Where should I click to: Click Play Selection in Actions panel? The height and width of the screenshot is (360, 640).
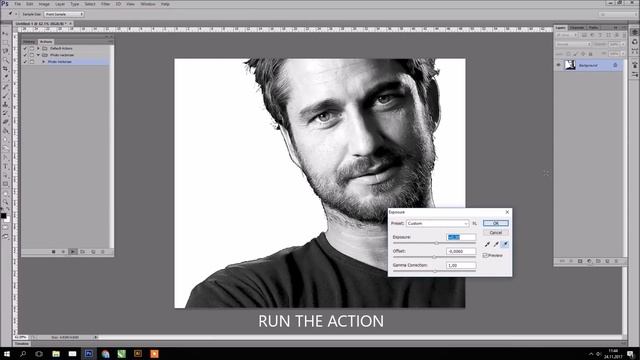click(x=73, y=252)
